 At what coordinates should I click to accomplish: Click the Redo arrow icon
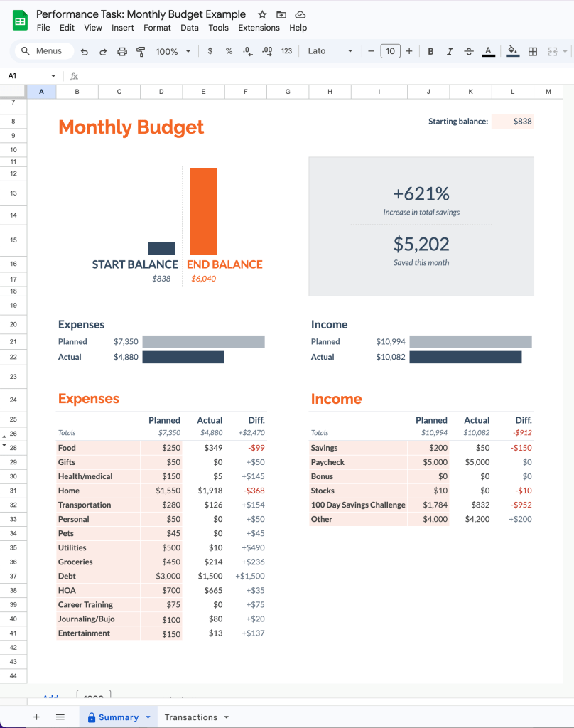[x=103, y=51]
